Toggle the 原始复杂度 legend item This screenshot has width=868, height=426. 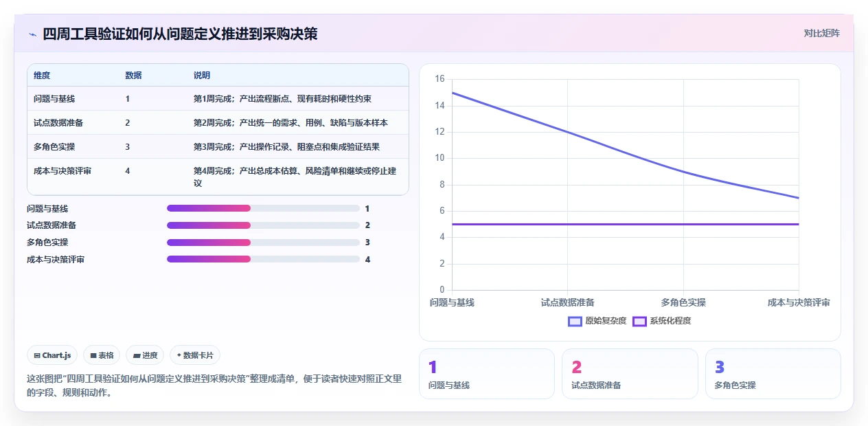[x=597, y=321]
